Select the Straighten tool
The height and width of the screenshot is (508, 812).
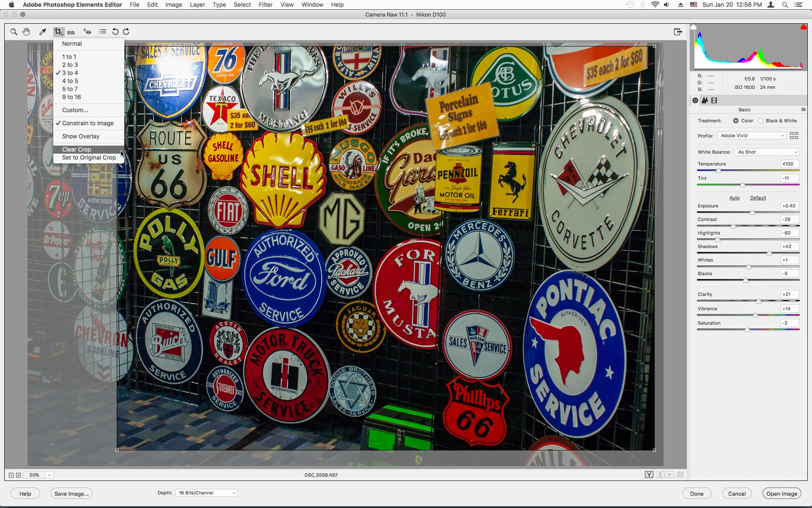(x=71, y=32)
